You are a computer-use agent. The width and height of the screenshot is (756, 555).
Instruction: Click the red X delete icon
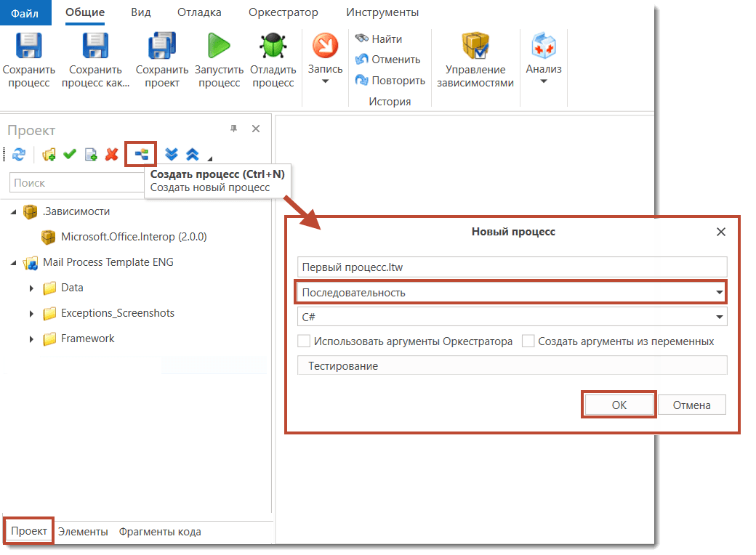pos(111,154)
